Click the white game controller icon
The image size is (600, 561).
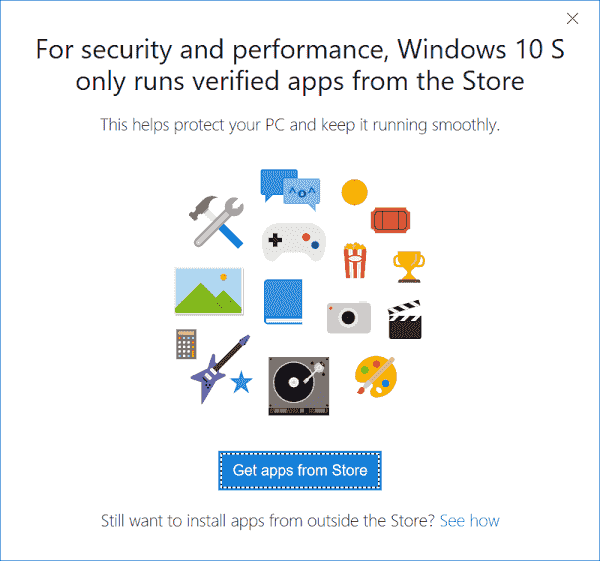click(x=294, y=242)
